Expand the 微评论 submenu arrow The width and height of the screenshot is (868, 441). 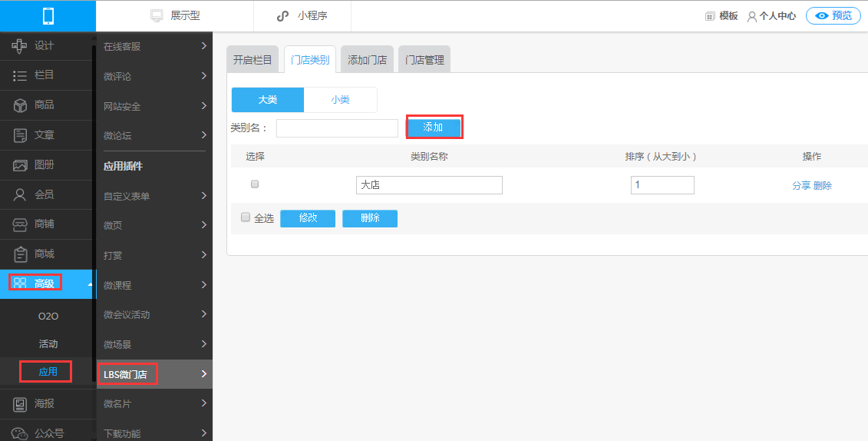coord(203,76)
